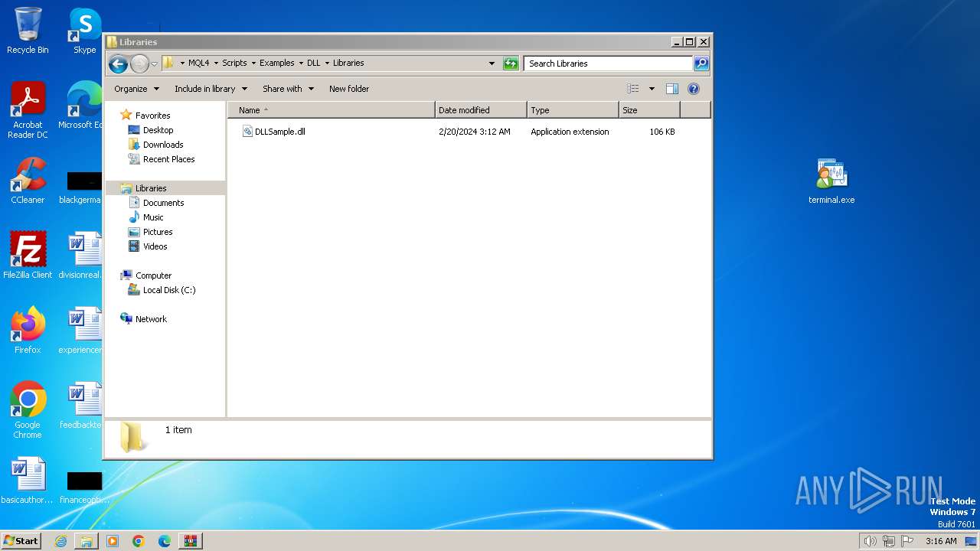Create a New folder

(349, 89)
